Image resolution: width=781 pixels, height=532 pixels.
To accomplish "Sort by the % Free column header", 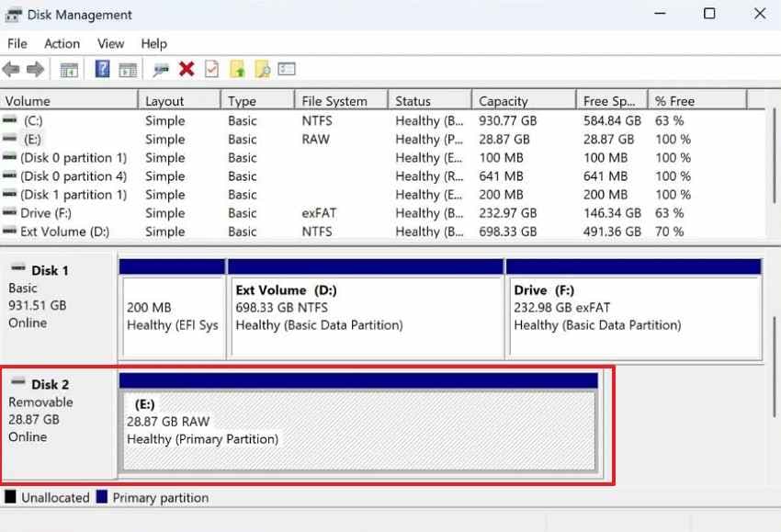I will [x=697, y=101].
